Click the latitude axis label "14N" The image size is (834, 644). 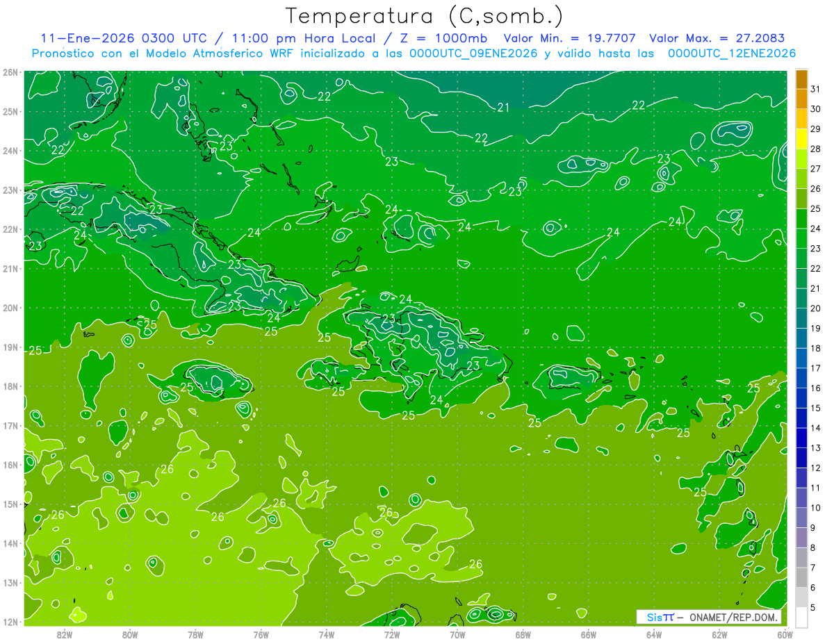pos(10,543)
